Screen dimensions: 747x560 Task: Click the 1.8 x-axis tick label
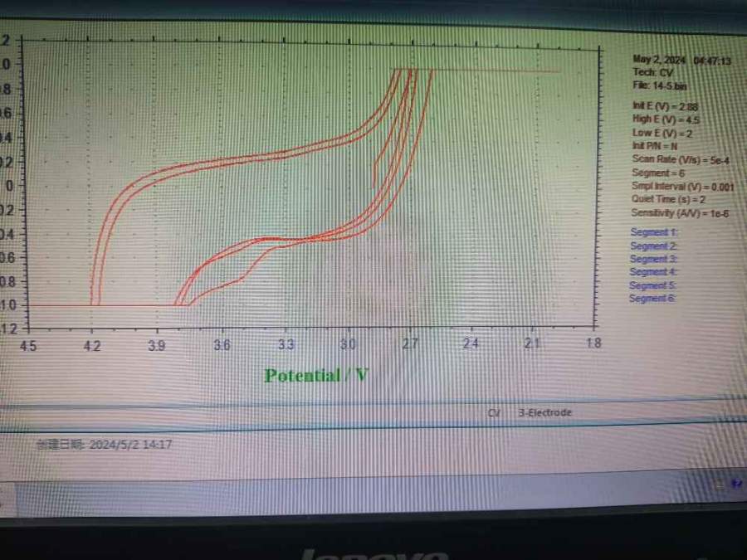pyautogui.click(x=593, y=343)
